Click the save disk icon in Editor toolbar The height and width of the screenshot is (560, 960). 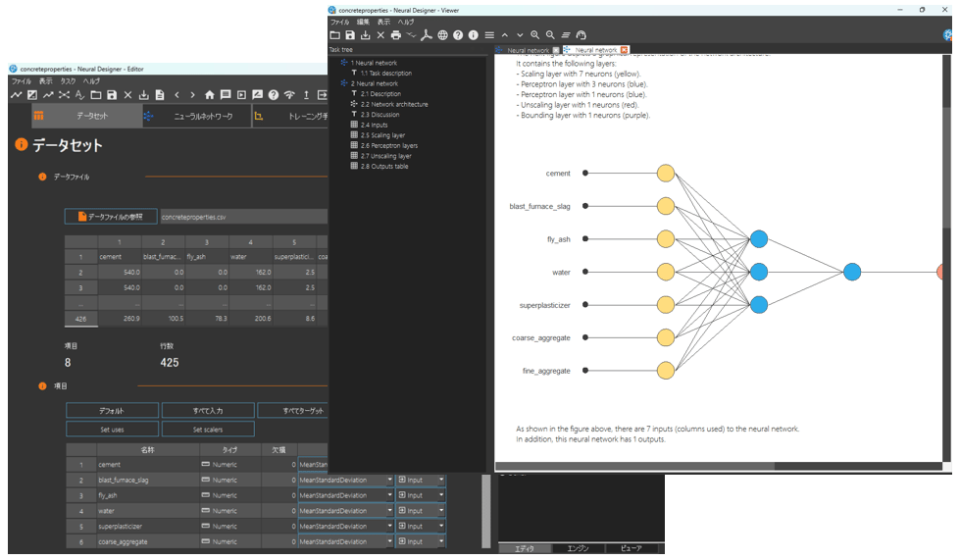112,95
